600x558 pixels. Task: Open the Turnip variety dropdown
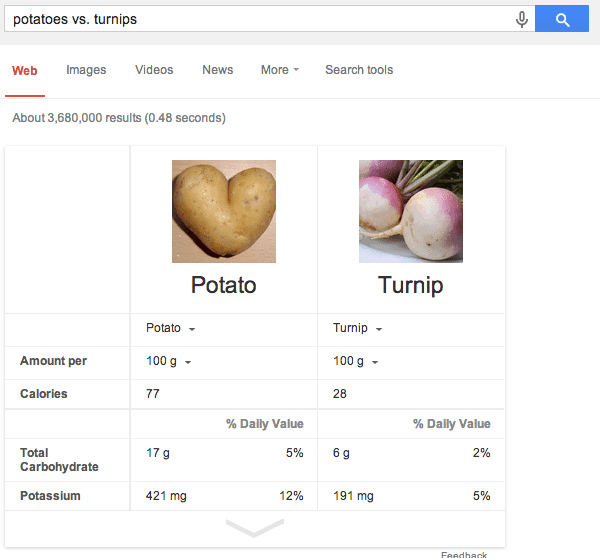tap(357, 328)
